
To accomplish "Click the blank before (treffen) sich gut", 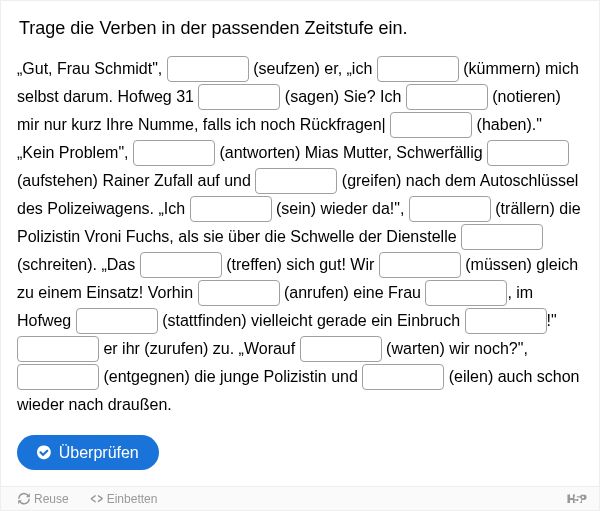I will (181, 264).
